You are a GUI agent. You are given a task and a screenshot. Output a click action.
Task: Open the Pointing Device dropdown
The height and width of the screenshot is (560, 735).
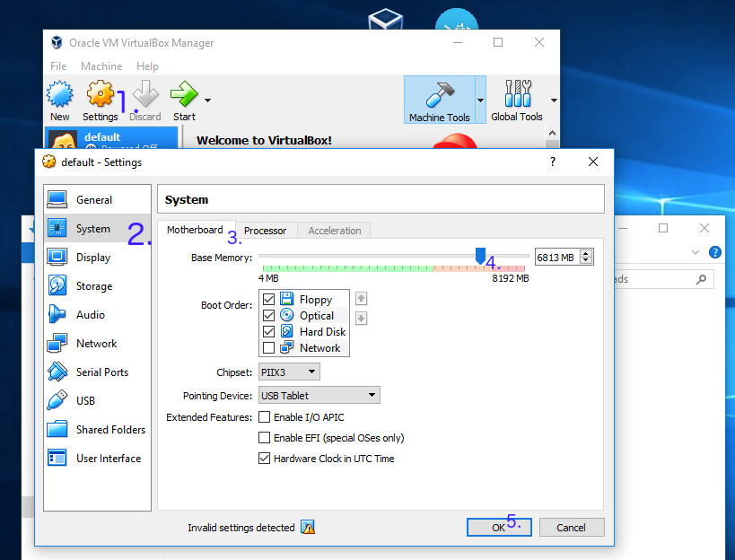point(319,395)
